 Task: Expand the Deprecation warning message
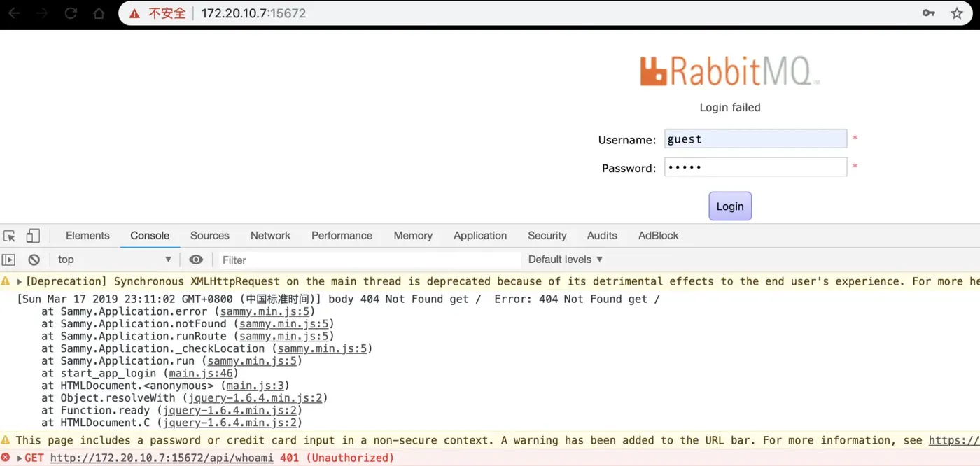[20, 281]
